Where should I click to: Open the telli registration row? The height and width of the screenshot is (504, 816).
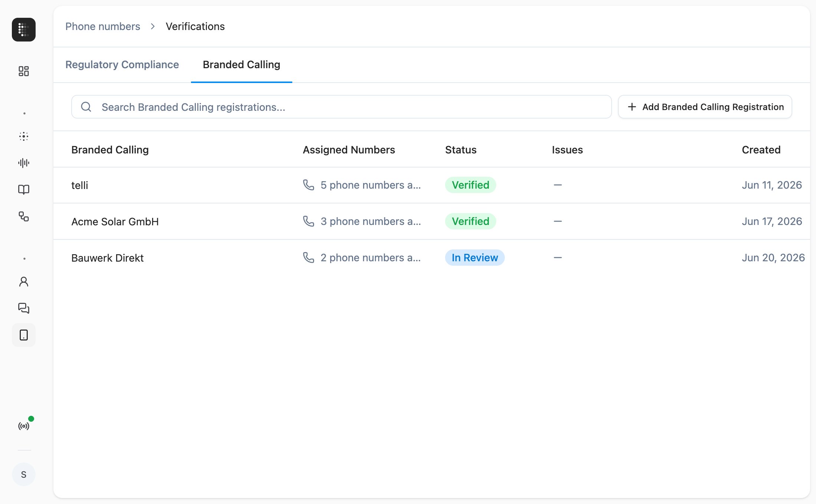click(x=432, y=185)
